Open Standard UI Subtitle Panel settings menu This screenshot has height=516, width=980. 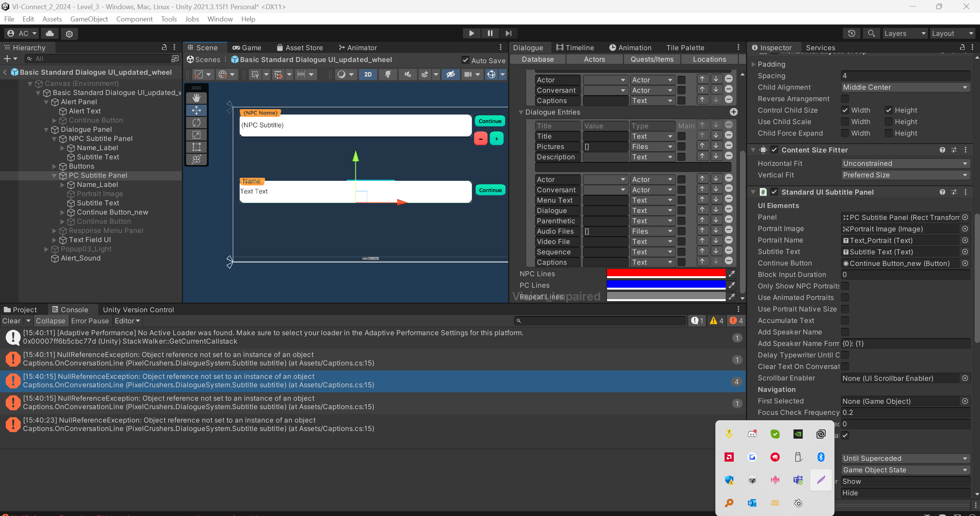(965, 192)
